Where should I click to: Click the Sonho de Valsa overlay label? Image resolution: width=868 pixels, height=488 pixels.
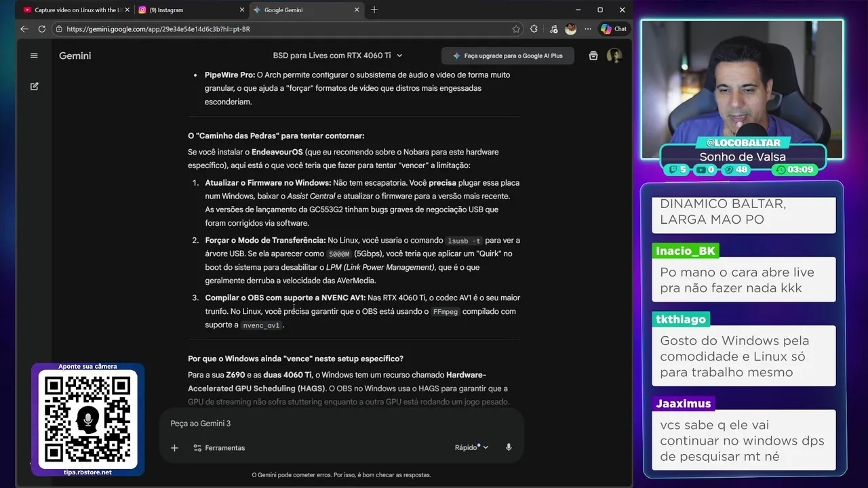point(743,157)
